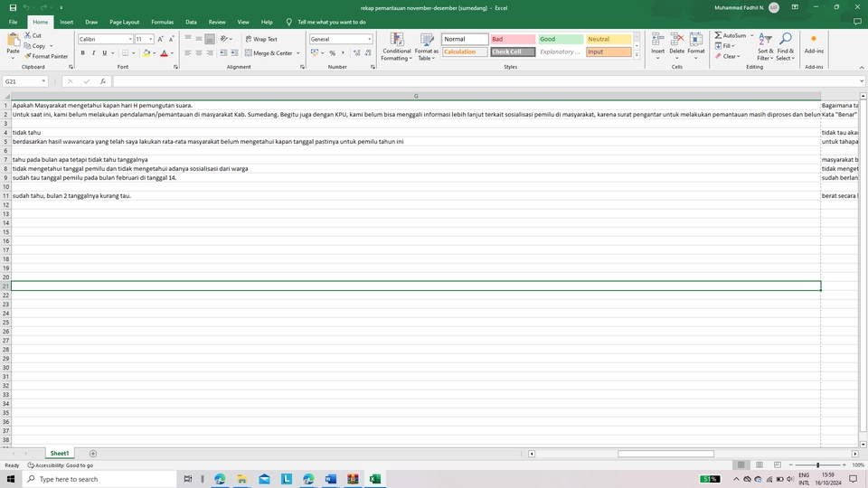
Task: Click the AutoSum sigma icon
Action: 718,35
